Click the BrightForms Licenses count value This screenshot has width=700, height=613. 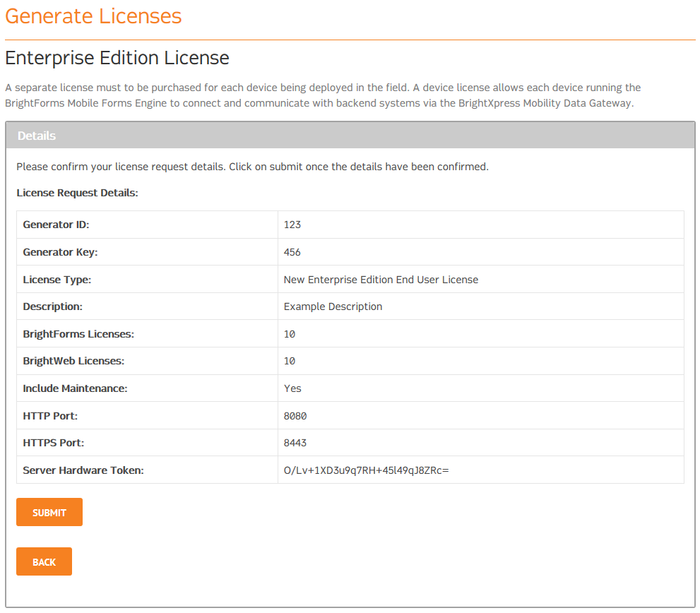pyautogui.click(x=290, y=334)
